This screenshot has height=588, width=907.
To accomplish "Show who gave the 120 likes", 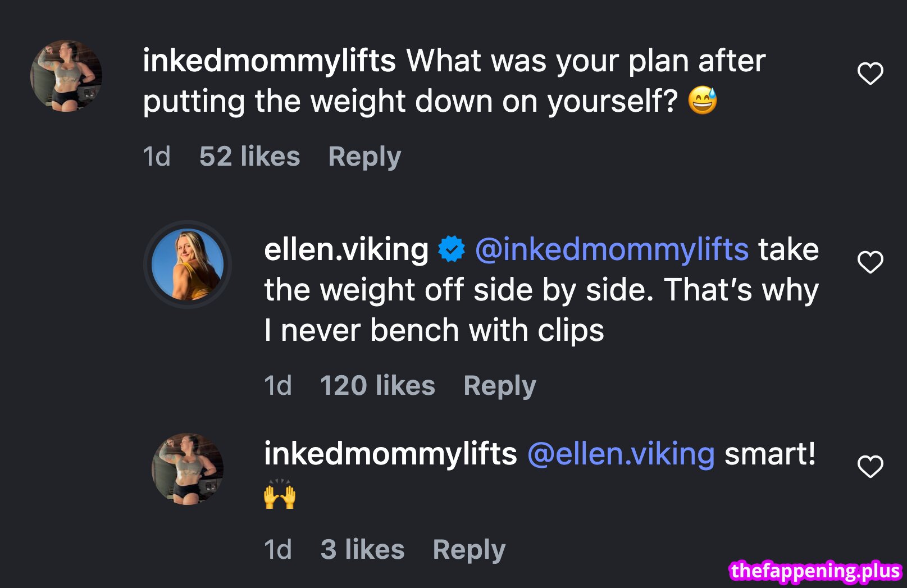I will pyautogui.click(x=377, y=386).
